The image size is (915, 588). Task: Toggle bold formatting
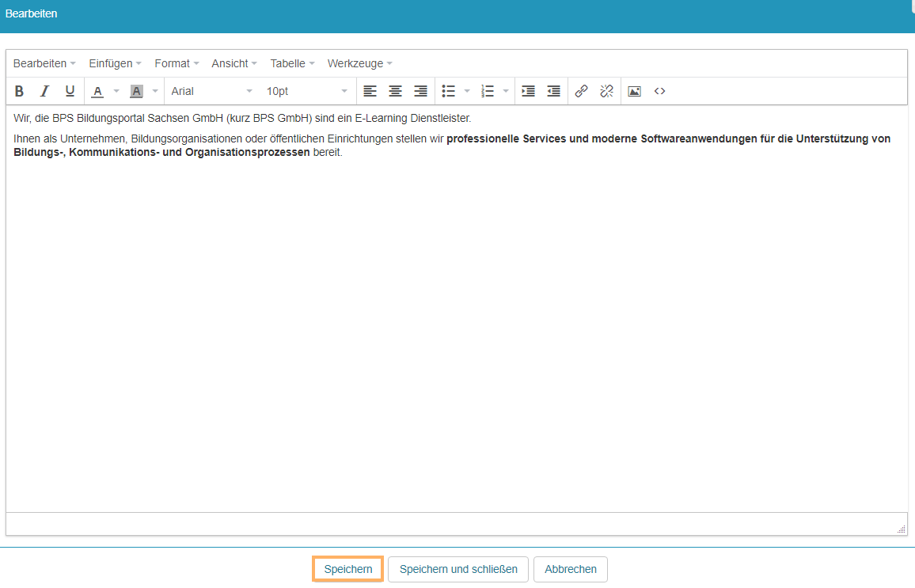coord(20,91)
